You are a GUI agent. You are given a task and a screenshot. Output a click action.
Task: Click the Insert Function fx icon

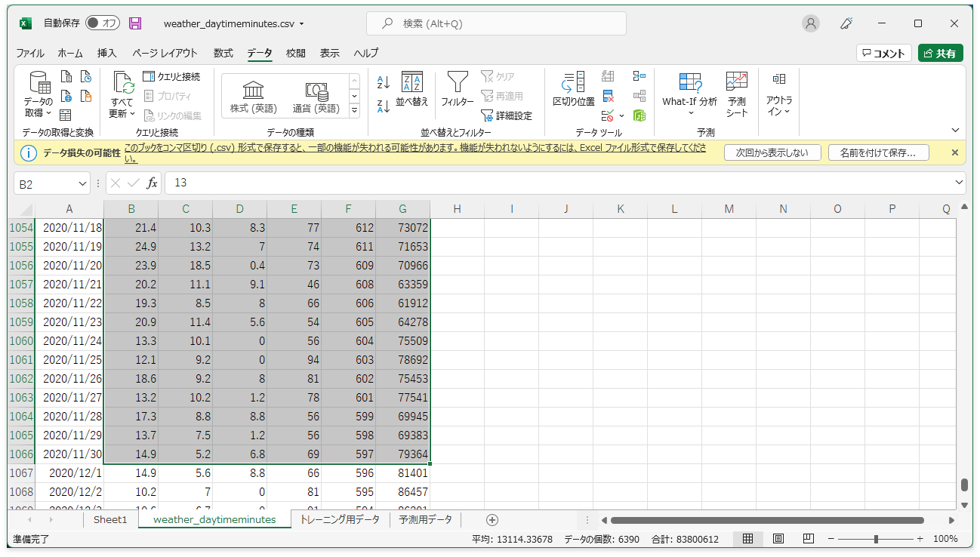152,183
